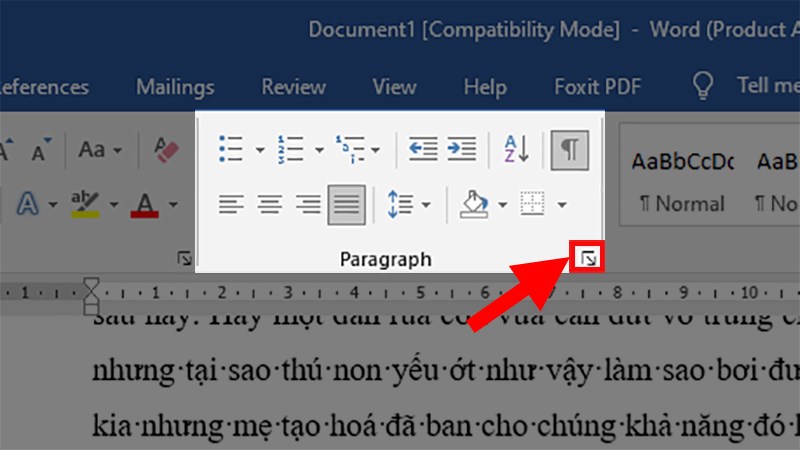
Task: Select the Normal style
Action: click(x=682, y=183)
